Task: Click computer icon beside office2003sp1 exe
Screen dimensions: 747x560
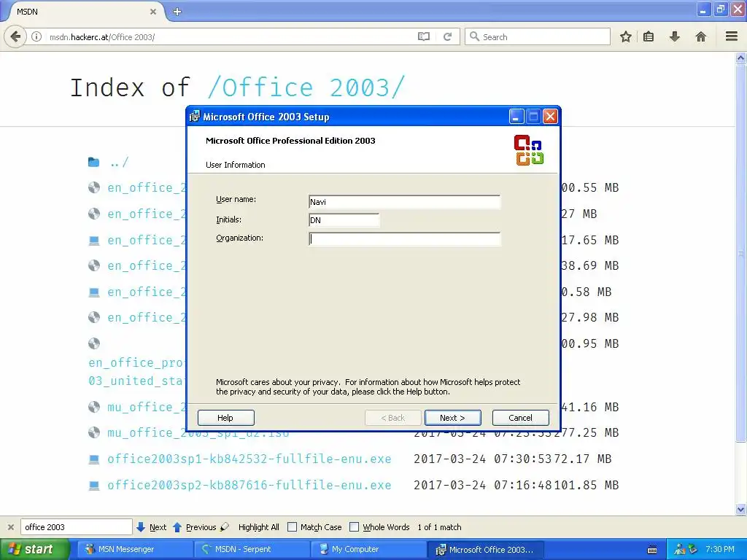Action: tap(94, 459)
